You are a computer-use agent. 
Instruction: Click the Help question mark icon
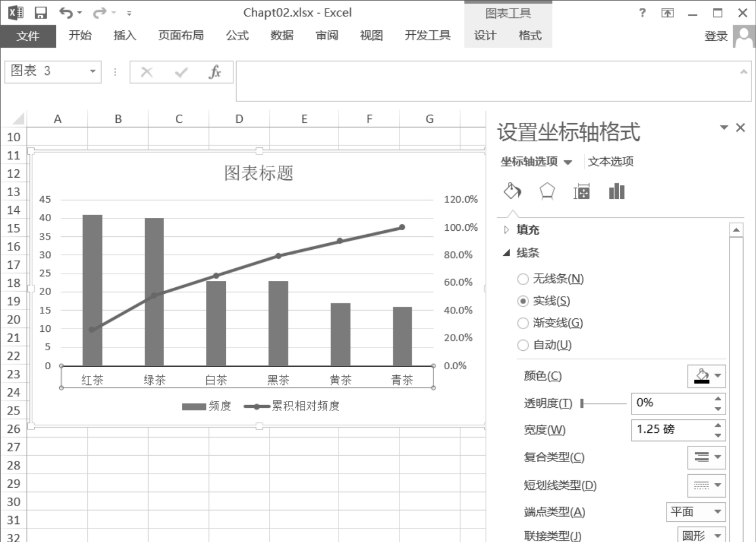(643, 12)
